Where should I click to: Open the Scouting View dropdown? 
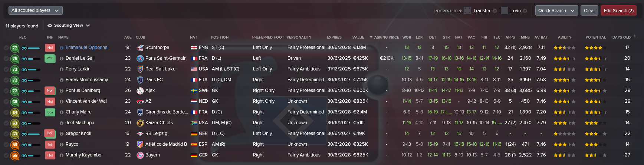(x=69, y=26)
